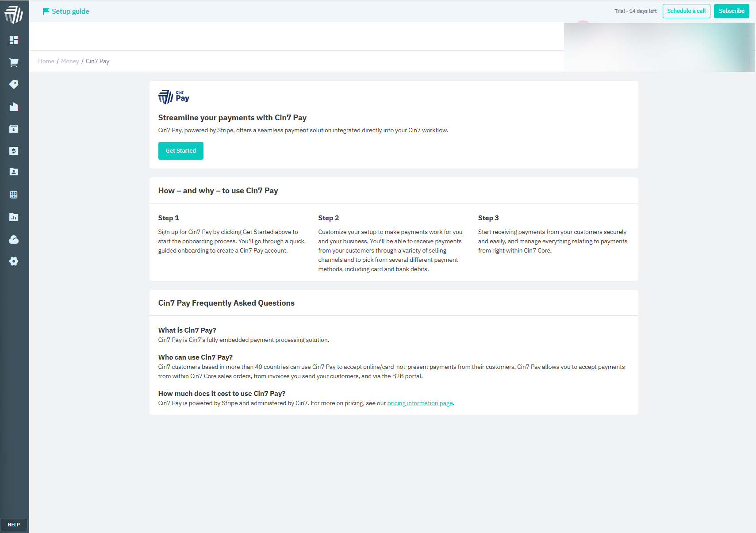Open the settings gear menu

pos(14,261)
